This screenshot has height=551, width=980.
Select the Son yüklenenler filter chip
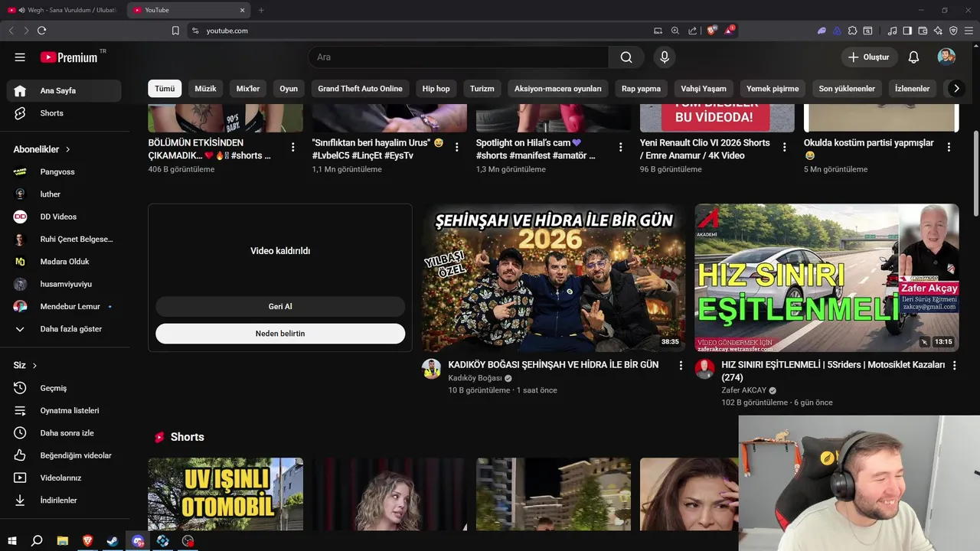click(847, 89)
